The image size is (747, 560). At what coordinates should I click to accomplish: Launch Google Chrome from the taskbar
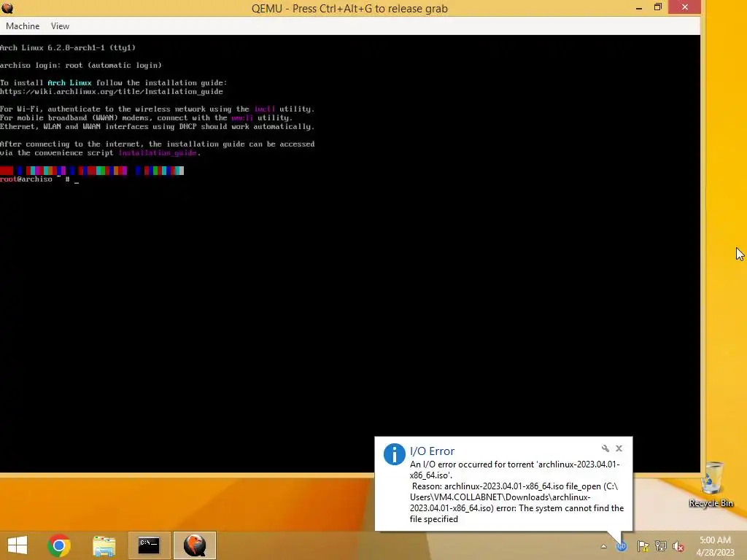coord(59,545)
